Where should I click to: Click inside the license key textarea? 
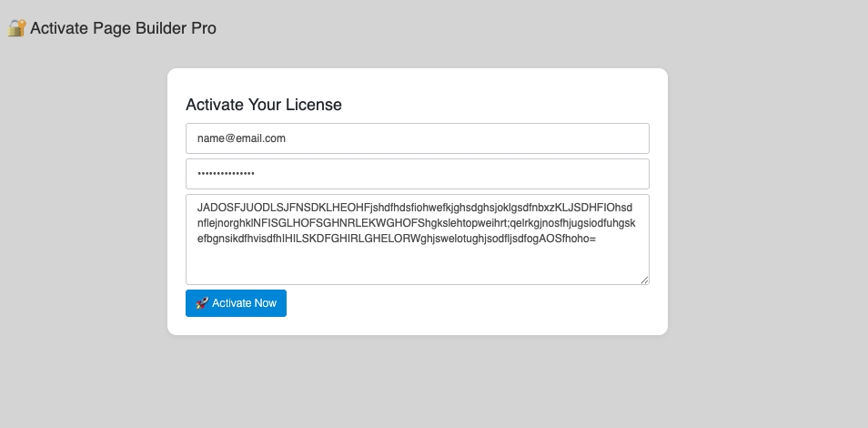pos(417,239)
